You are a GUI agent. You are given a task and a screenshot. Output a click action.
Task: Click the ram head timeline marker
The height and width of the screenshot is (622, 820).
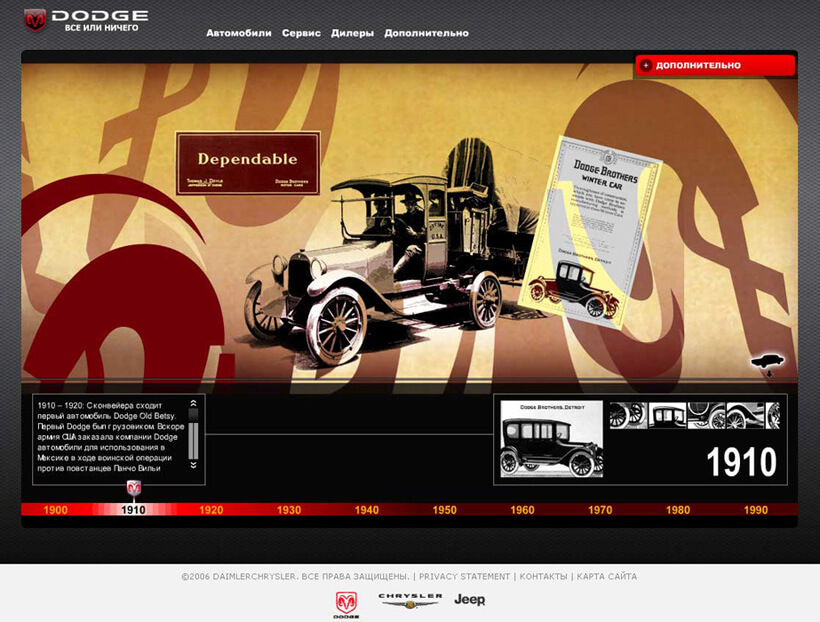tap(134, 488)
